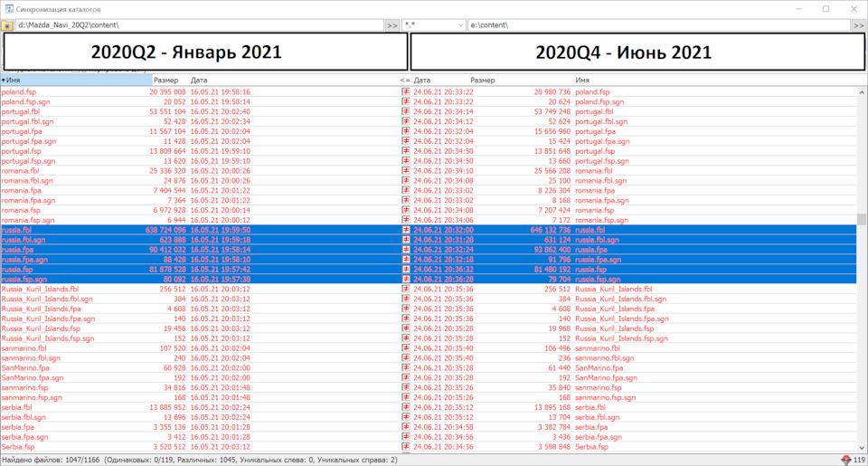The height and width of the screenshot is (466, 868).
Task: Click the >> button after e:\content\ path
Action: coord(859,25)
